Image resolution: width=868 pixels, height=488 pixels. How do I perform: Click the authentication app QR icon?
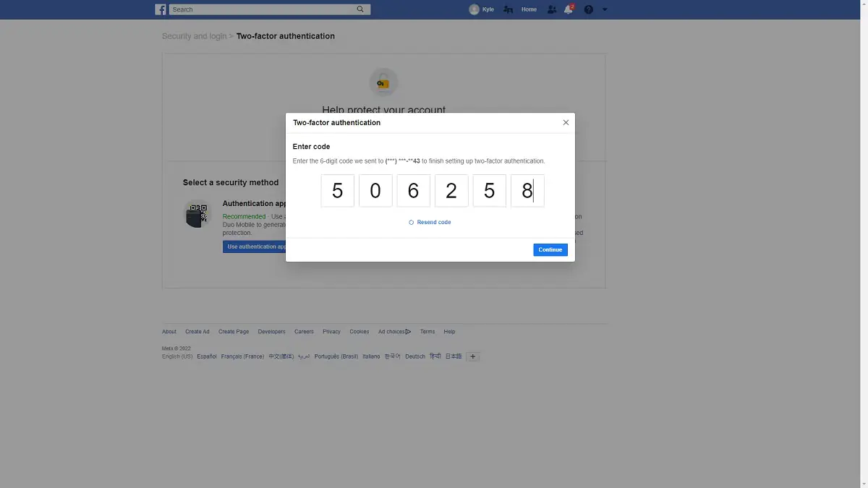pyautogui.click(x=197, y=213)
